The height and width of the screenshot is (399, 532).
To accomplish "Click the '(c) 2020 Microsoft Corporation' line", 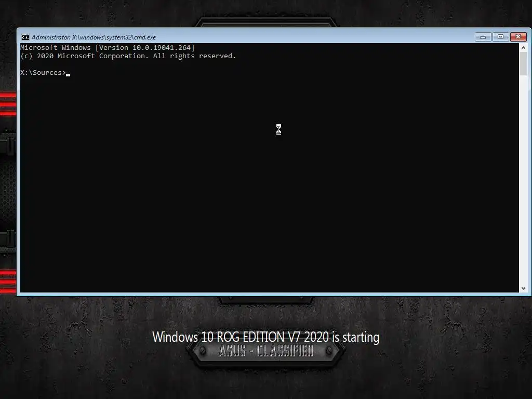I will point(128,56).
